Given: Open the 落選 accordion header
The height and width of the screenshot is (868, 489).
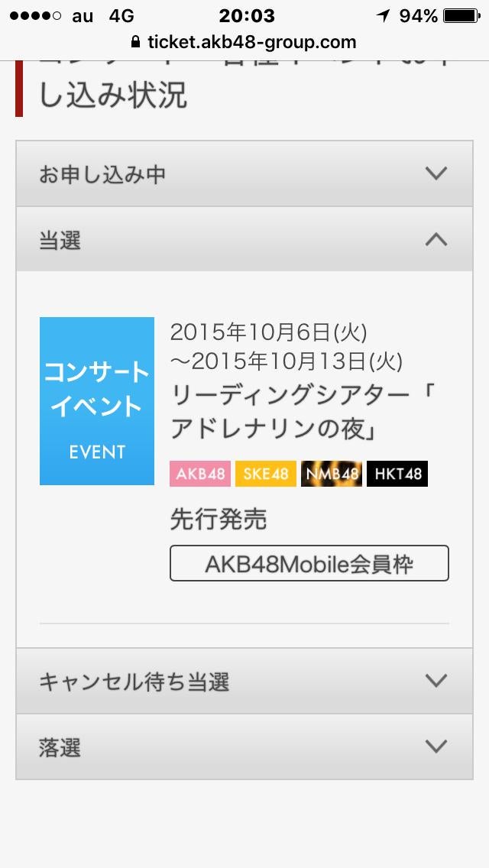Looking at the screenshot, I should tap(244, 747).
